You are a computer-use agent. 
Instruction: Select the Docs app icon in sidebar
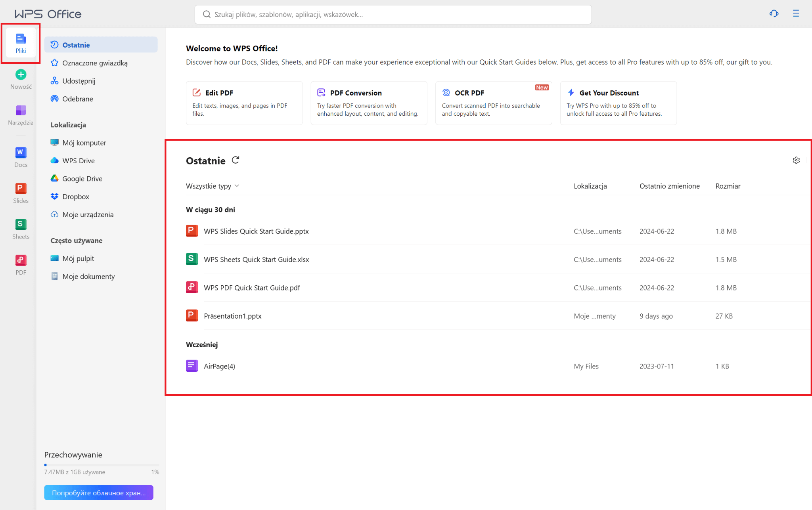pos(20,156)
